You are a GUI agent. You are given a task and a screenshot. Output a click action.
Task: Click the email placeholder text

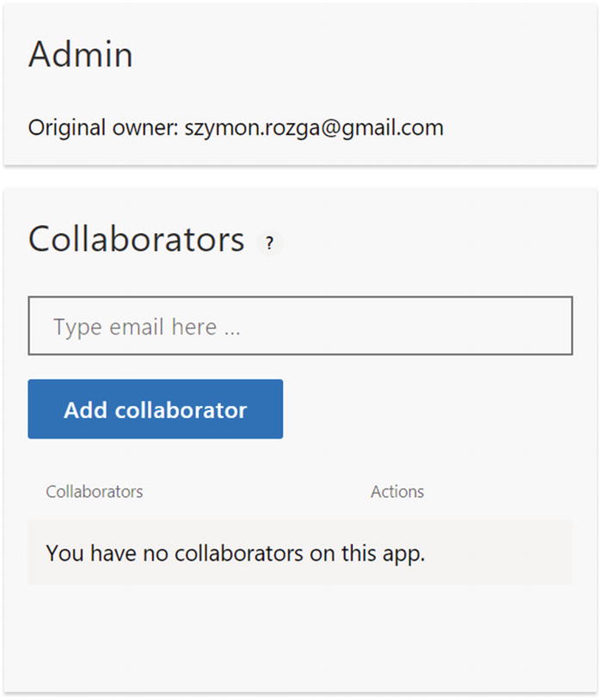146,327
